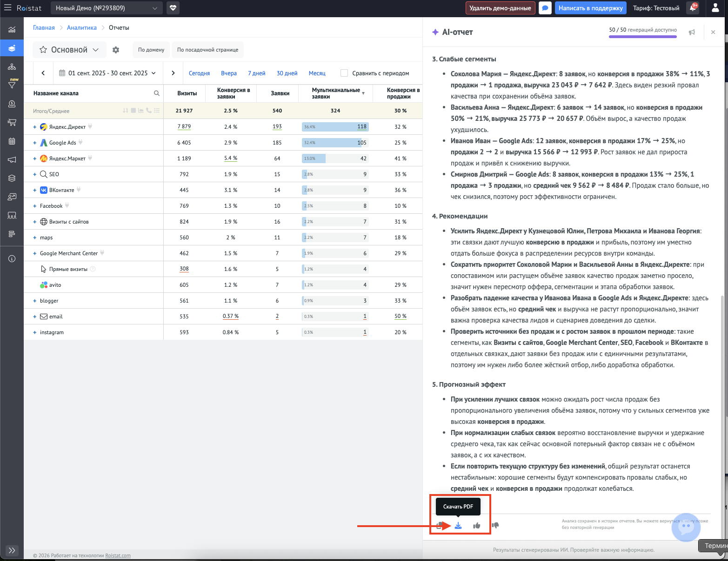Open the hamburger main menu
The width and height of the screenshot is (728, 561).
7,8
